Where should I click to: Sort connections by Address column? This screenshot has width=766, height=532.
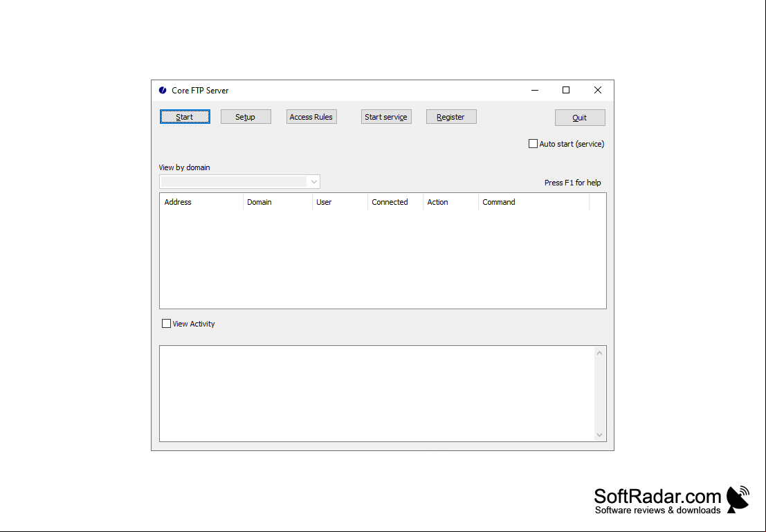(201, 202)
